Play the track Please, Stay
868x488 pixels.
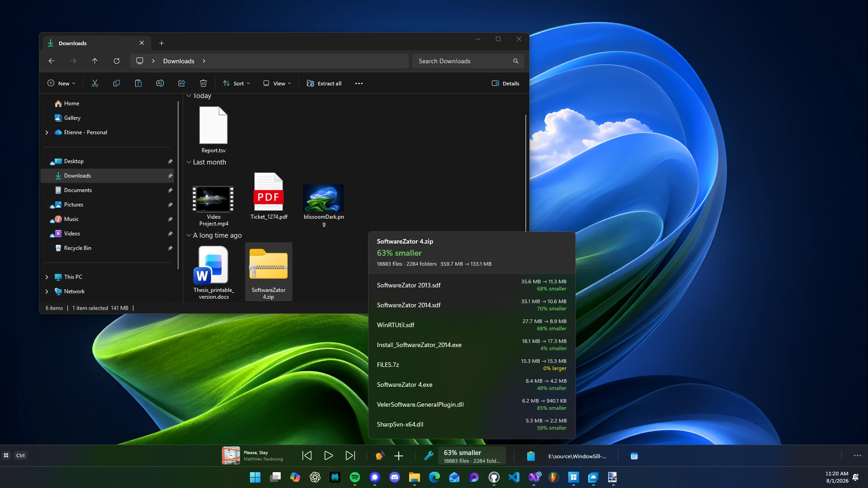[329, 456]
